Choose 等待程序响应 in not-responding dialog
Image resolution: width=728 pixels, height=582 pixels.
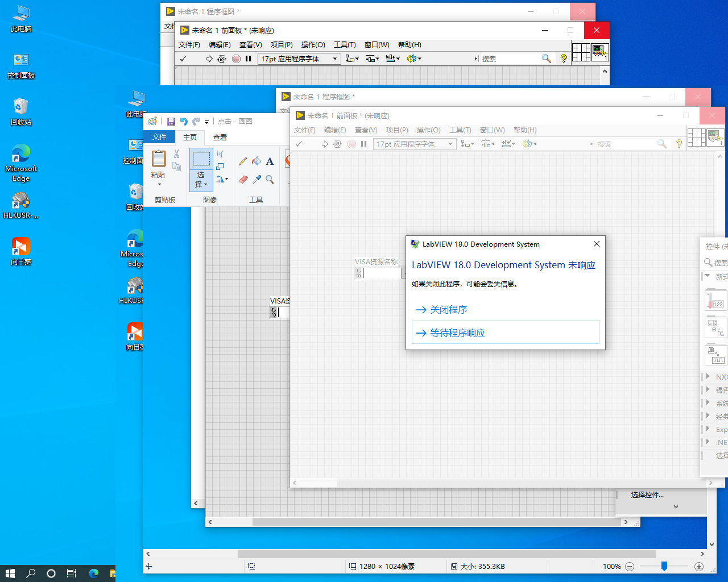(x=505, y=332)
